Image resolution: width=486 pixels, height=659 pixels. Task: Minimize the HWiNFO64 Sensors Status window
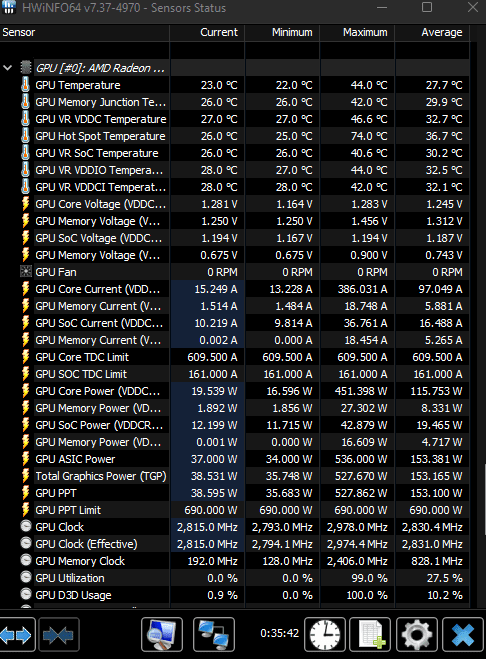382,7
